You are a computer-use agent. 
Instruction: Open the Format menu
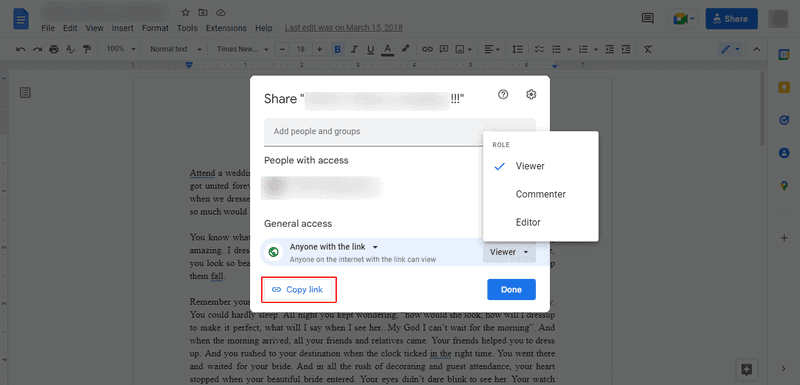pos(155,28)
